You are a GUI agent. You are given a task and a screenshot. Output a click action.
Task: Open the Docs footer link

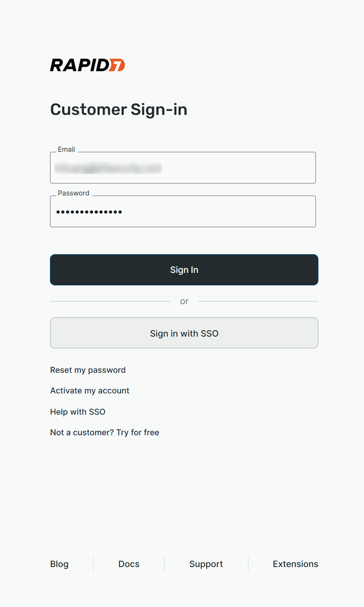click(x=129, y=564)
